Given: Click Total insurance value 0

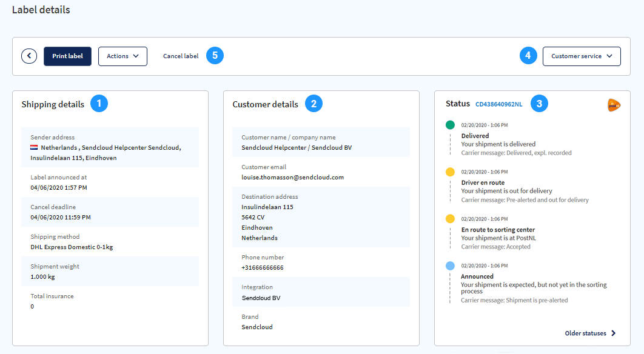Looking at the screenshot, I should pyautogui.click(x=32, y=306).
